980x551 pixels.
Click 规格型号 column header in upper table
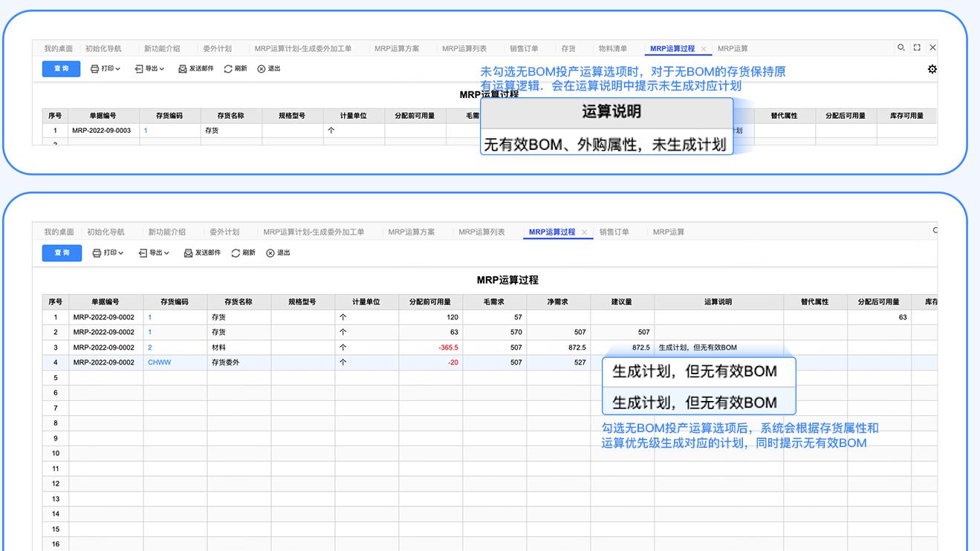tap(292, 116)
